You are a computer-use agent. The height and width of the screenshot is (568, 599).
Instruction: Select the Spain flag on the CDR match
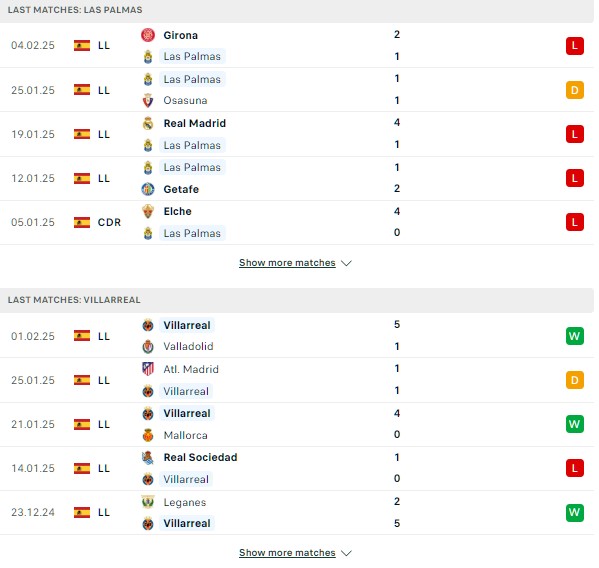click(x=82, y=222)
